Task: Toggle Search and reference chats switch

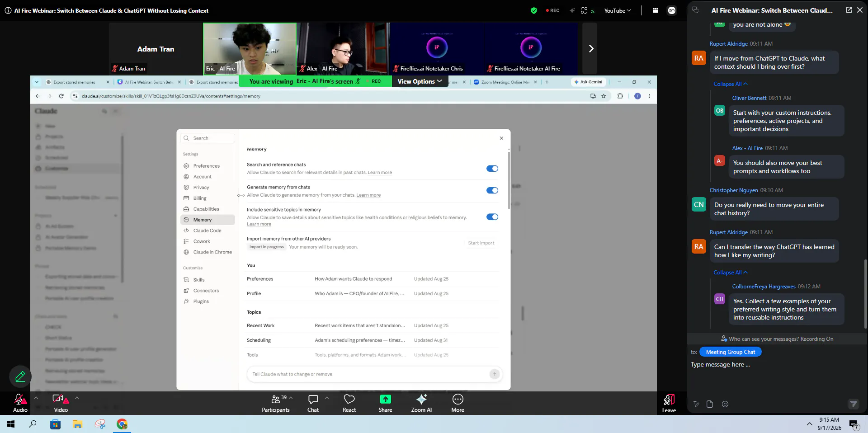Action: pyautogui.click(x=492, y=169)
